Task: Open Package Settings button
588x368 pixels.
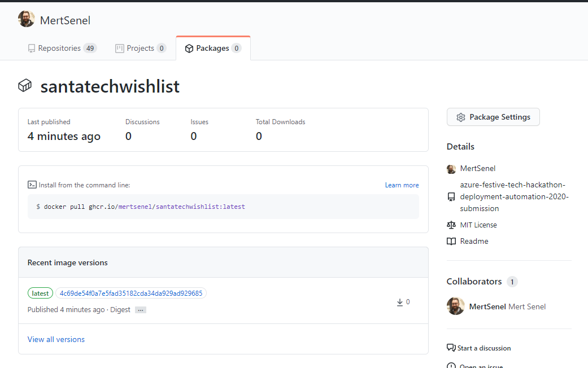Action: (493, 117)
